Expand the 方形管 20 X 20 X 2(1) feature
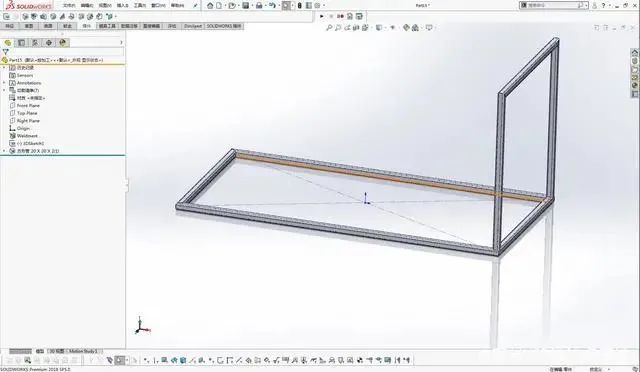 pos(4,151)
